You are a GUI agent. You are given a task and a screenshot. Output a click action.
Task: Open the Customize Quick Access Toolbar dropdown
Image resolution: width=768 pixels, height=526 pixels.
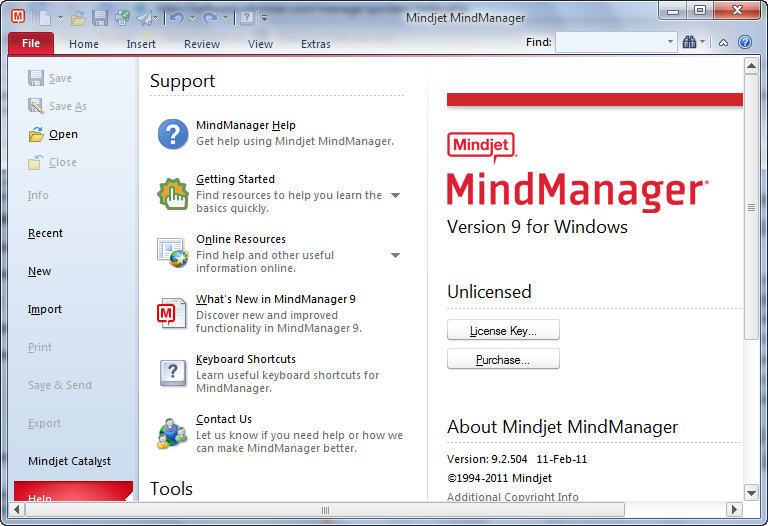264,19
